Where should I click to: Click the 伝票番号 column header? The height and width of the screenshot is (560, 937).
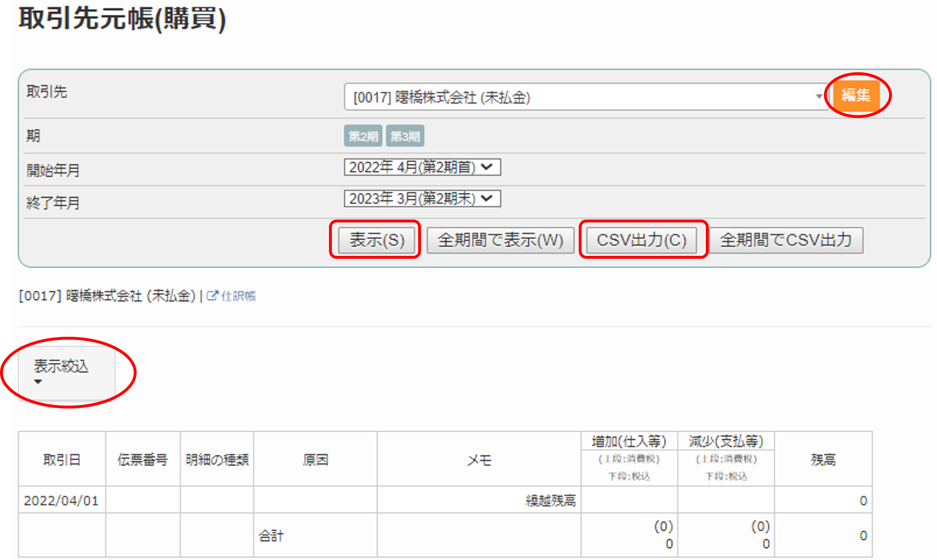pos(143,459)
